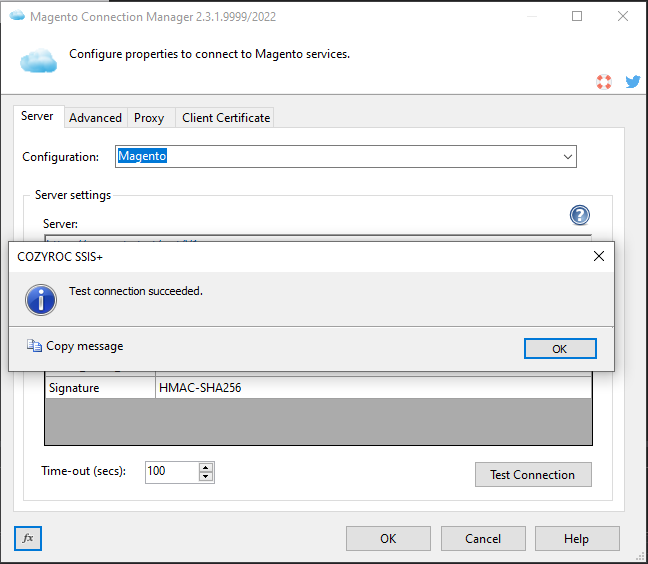648x564 pixels.
Task: Click the Help button
Action: tap(577, 538)
